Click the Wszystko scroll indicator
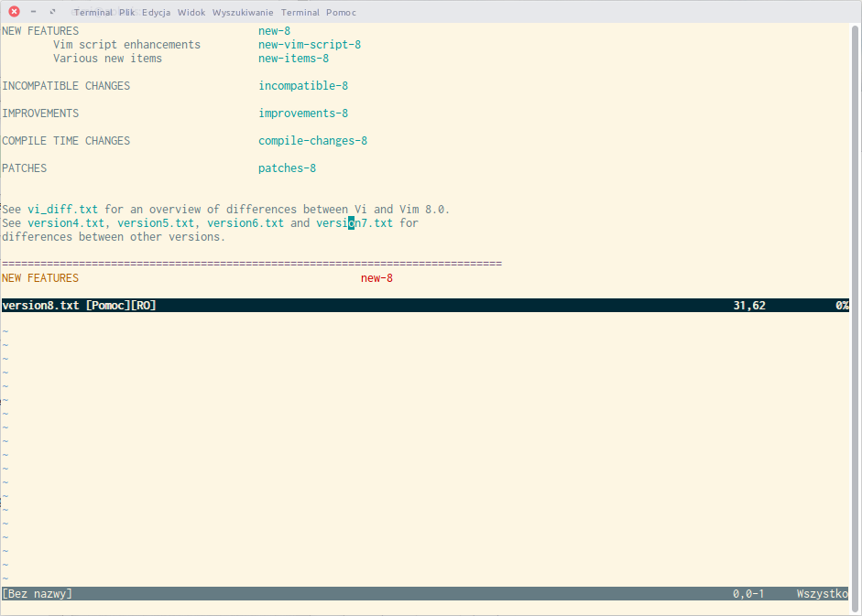Screen dimensions: 862x616 coord(823,594)
